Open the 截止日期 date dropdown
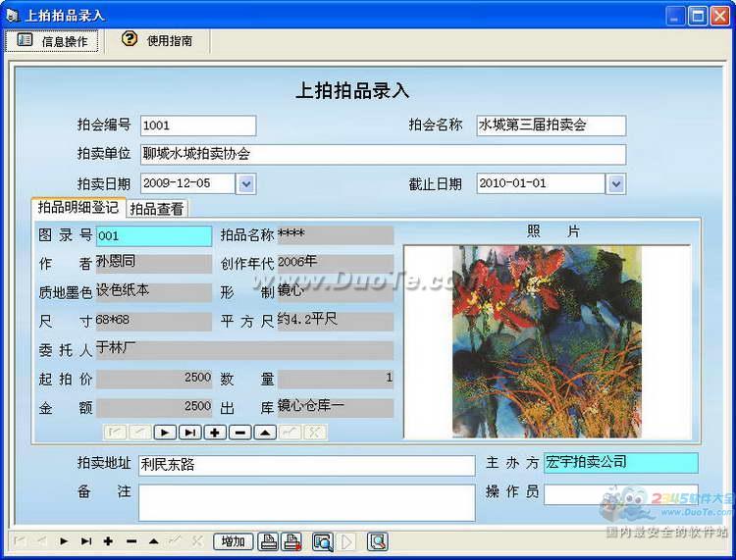736x560 pixels. click(616, 183)
